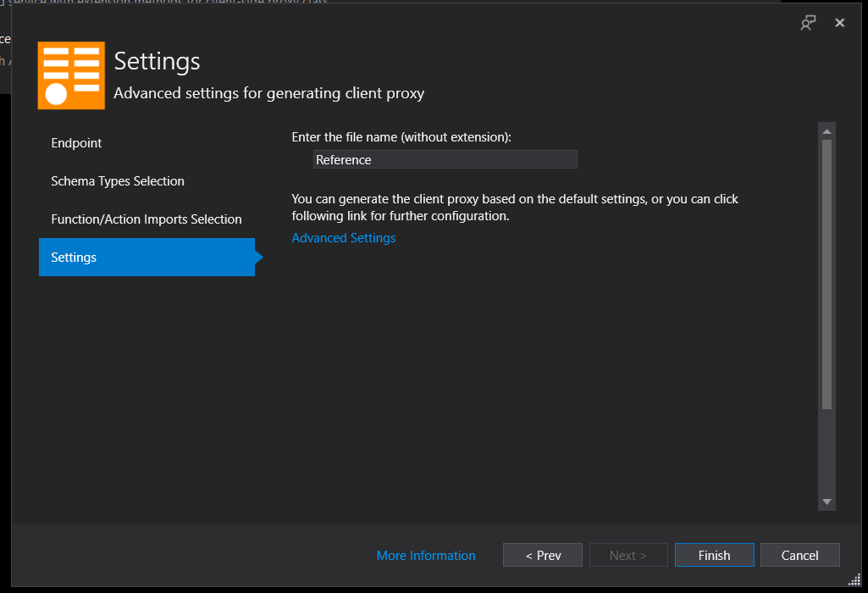868x593 pixels.
Task: Open the Advanced Settings link
Action: click(x=344, y=237)
